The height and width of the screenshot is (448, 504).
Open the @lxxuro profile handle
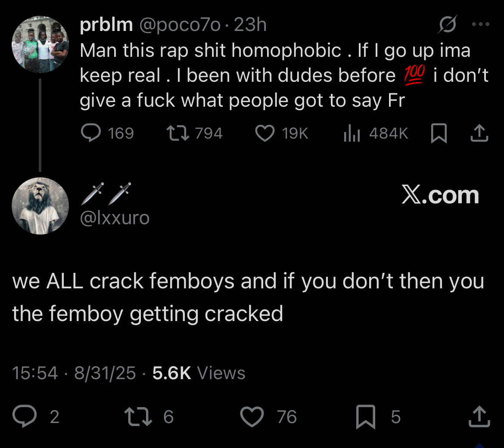pos(115,218)
